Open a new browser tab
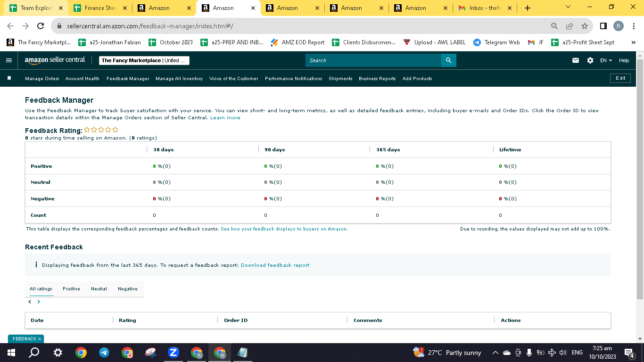The height and width of the screenshot is (362, 644). pos(527,8)
